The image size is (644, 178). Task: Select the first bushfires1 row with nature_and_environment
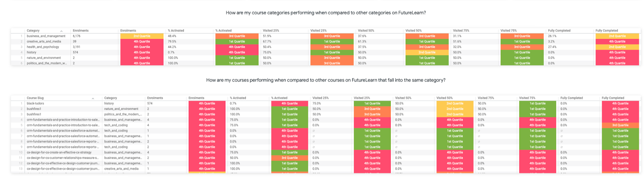[x=34, y=109]
